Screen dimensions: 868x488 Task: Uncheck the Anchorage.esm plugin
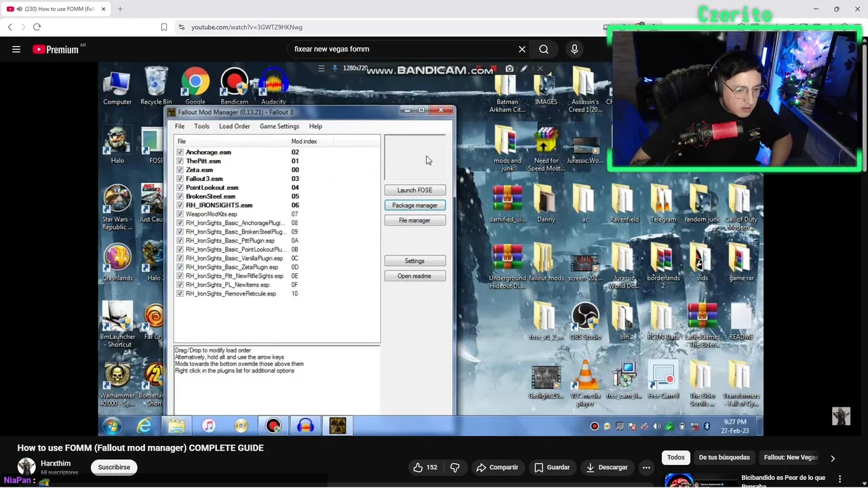point(180,152)
